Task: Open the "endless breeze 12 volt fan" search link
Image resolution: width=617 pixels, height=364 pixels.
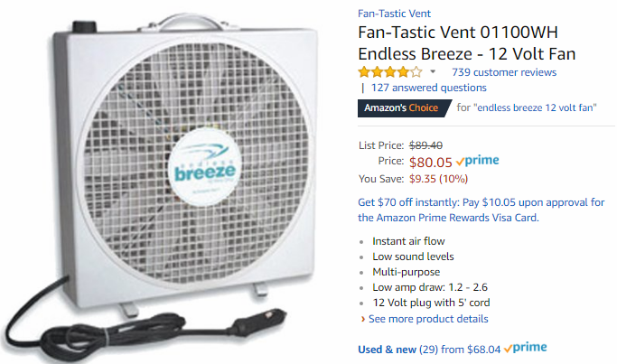Action: 537,107
